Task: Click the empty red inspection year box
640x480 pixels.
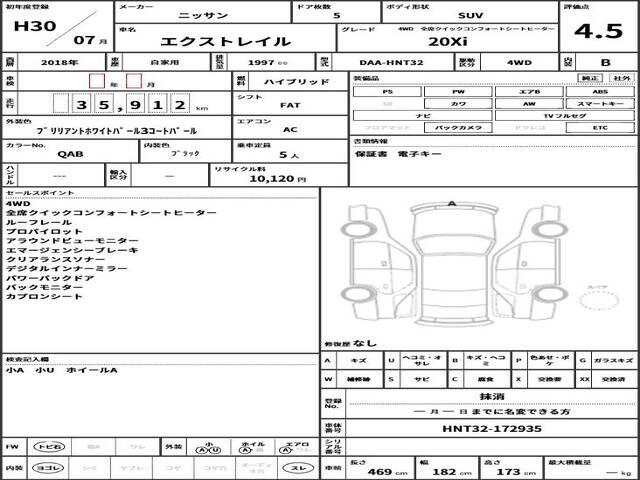Action: 95,82
